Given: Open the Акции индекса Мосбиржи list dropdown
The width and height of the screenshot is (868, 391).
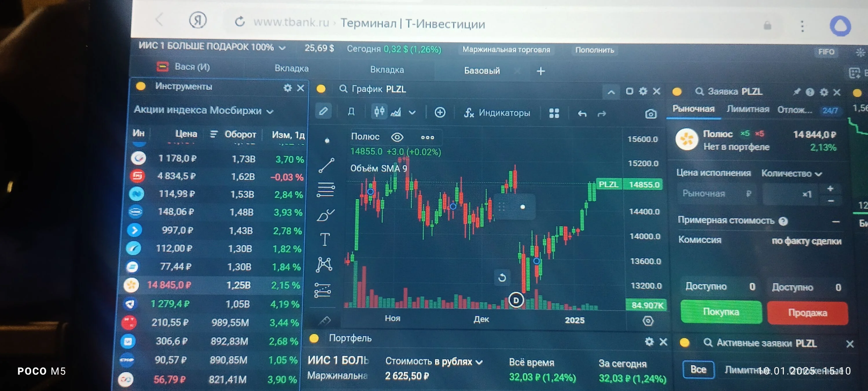Looking at the screenshot, I should point(270,111).
